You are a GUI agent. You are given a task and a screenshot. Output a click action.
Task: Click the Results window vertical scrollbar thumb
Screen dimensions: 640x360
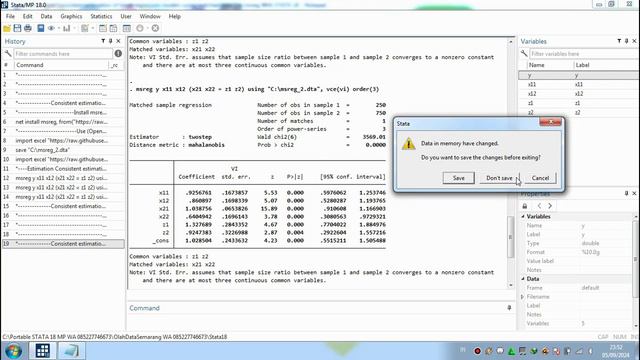[x=510, y=237]
